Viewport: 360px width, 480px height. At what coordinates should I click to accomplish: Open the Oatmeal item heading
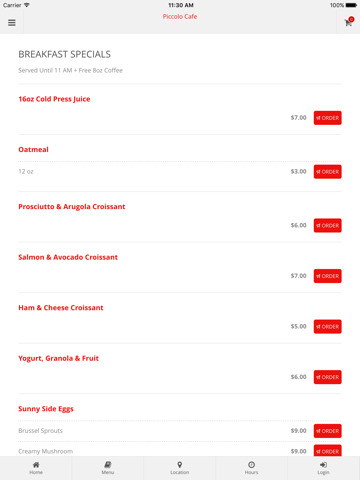(x=33, y=149)
